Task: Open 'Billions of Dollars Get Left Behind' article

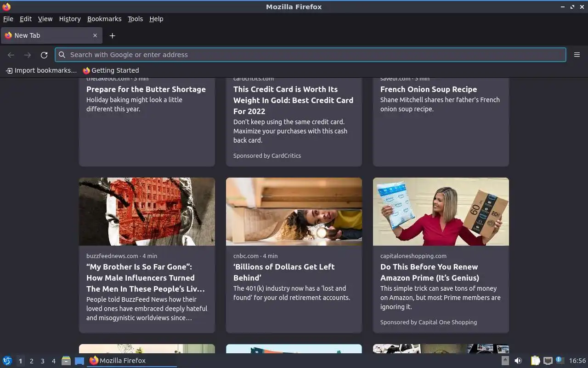Action: 284,272
